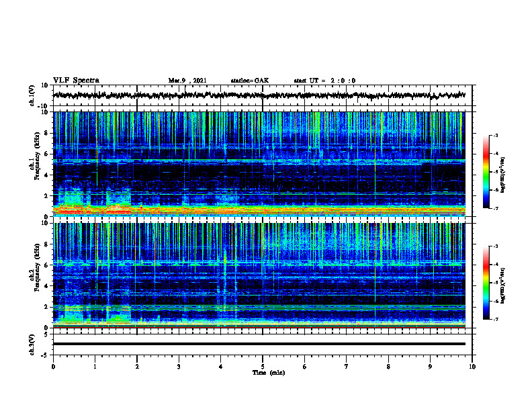Click the time axis tick label "10"

pyautogui.click(x=472, y=367)
